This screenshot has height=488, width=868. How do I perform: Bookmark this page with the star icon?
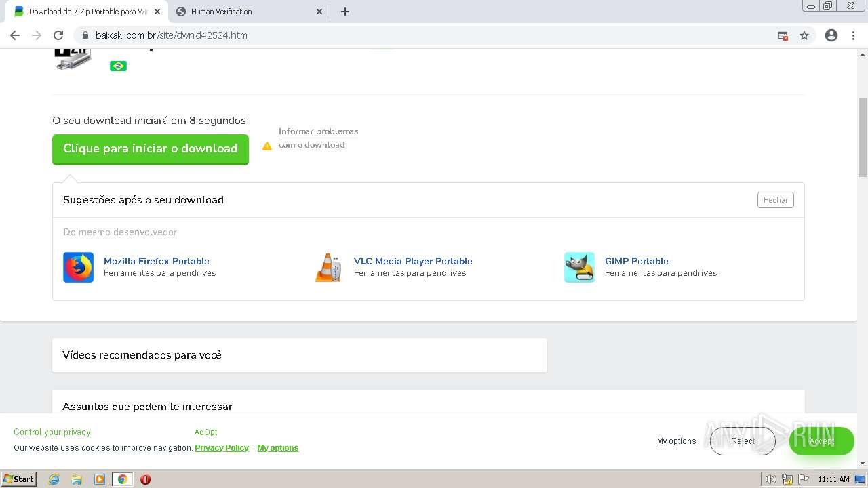(x=804, y=35)
